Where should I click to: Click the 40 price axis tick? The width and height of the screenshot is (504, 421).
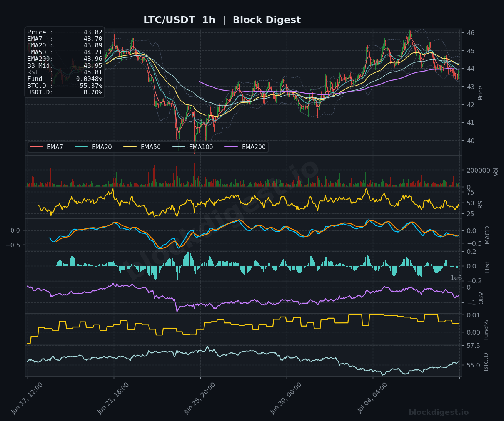(x=471, y=141)
